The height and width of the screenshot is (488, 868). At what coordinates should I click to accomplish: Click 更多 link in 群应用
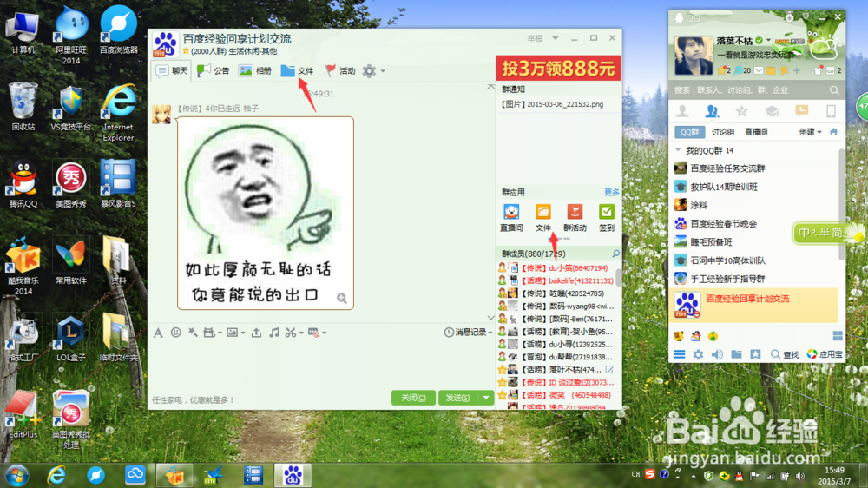point(611,192)
